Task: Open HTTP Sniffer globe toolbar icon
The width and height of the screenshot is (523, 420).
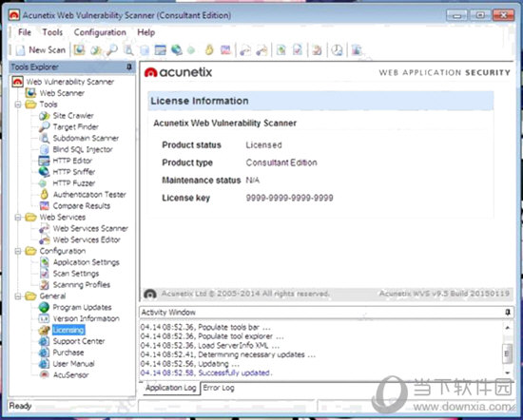Action: (x=177, y=50)
